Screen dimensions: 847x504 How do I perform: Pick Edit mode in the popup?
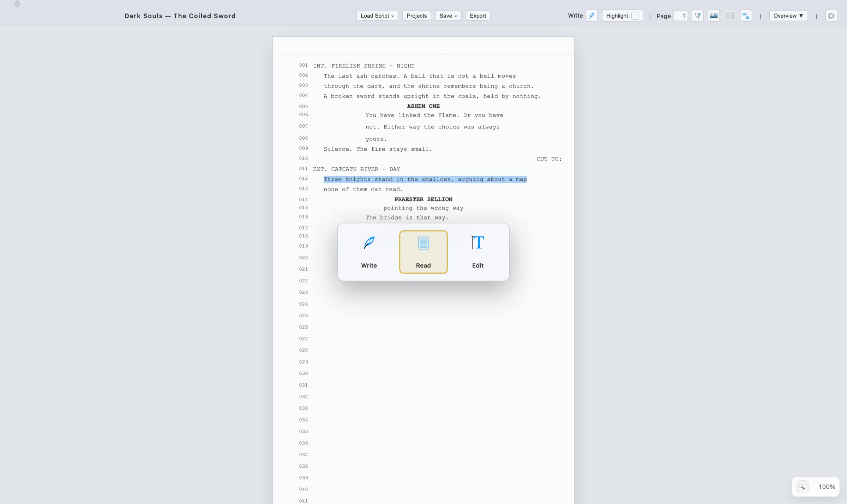[478, 252]
